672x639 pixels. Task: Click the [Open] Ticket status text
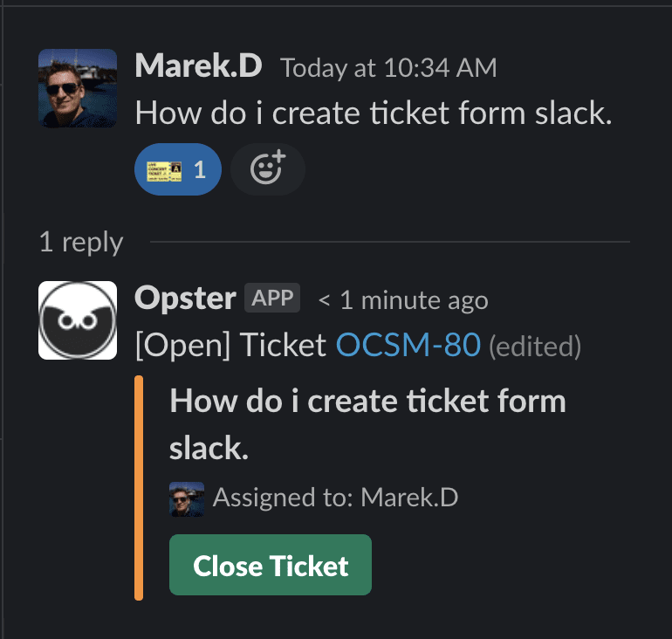click(x=230, y=346)
